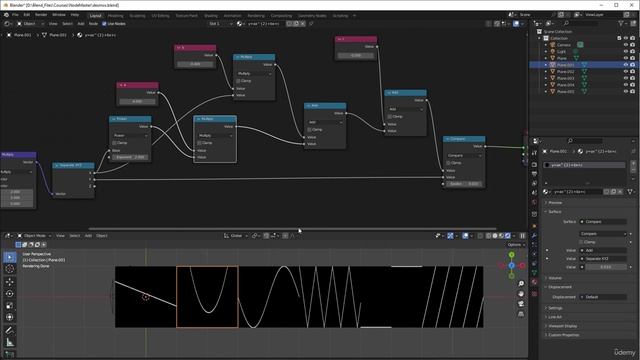Open Object Mode dropdown in viewport
This screenshot has height=360, width=640.
tap(34, 236)
